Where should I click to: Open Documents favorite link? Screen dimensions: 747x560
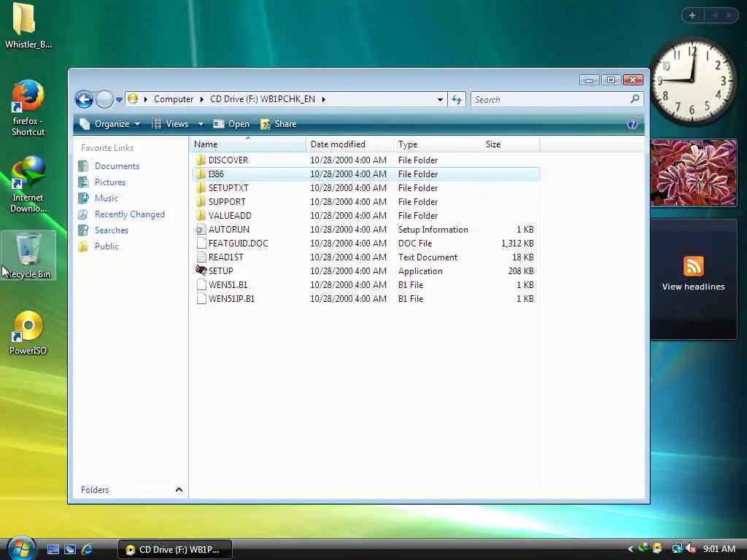pos(117,166)
